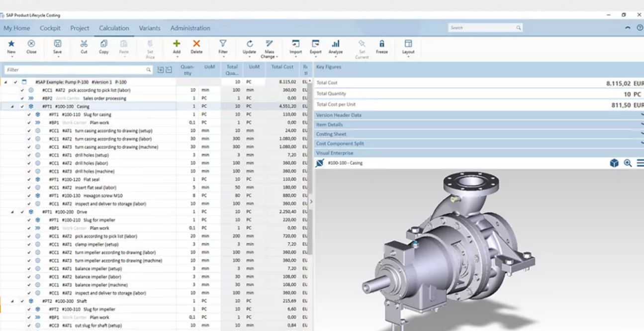644x331 pixels.
Task: Open the Filter funnel tool
Action: pos(223,44)
